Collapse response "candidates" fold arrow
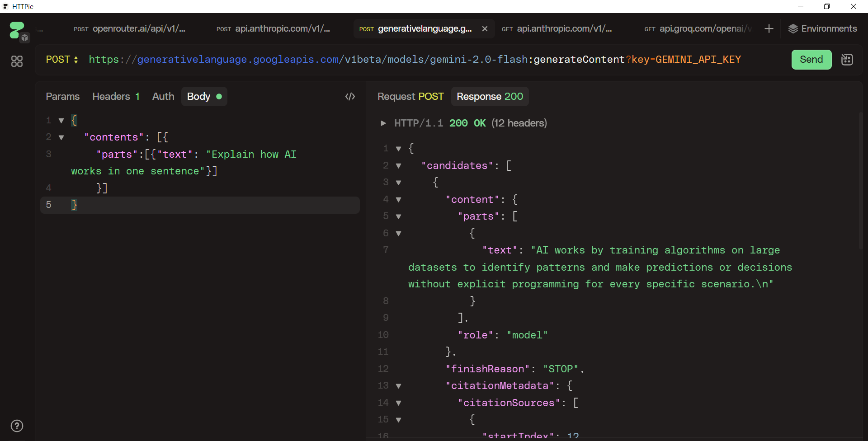This screenshot has width=868, height=441. coord(398,166)
